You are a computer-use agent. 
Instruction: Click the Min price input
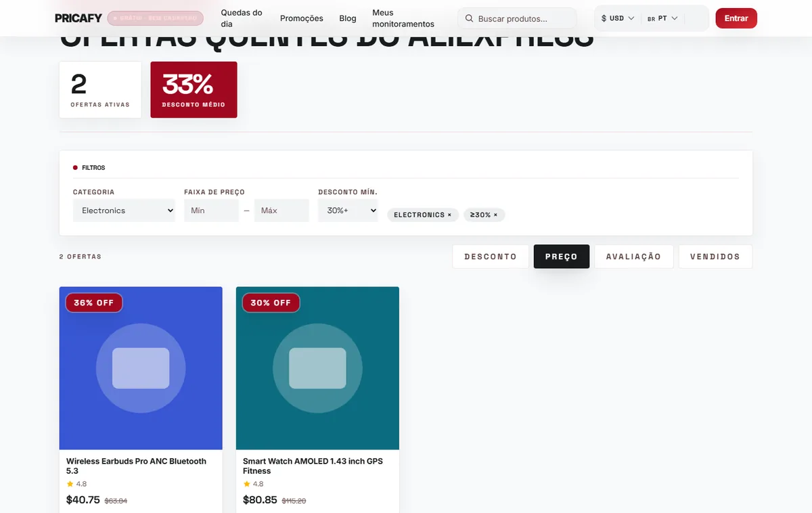(x=211, y=210)
